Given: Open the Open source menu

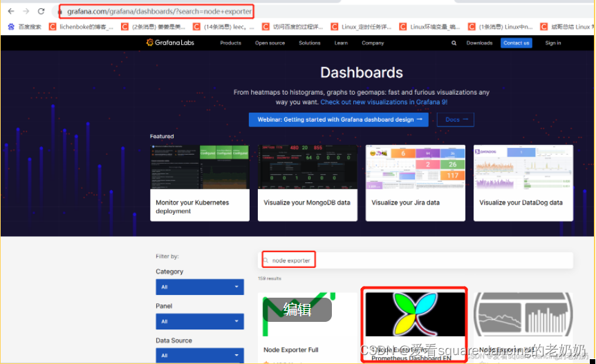Looking at the screenshot, I should tap(270, 43).
